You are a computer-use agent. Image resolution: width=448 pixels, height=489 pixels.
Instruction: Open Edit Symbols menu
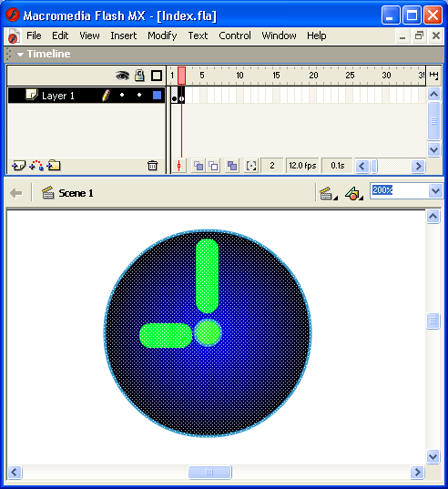coord(354,193)
